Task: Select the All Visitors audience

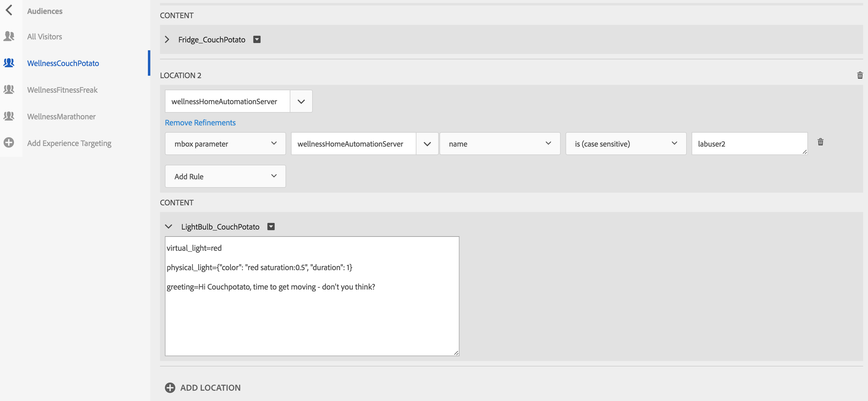Action: click(45, 37)
